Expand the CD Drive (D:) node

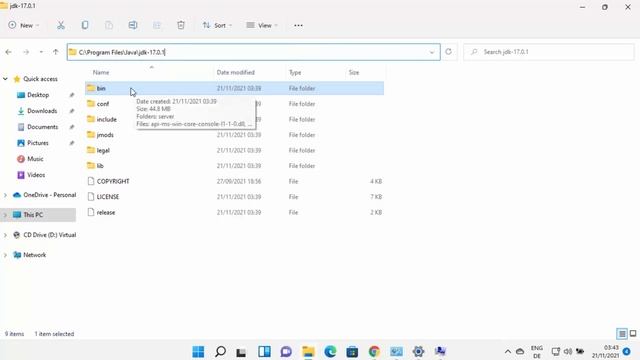(5, 235)
